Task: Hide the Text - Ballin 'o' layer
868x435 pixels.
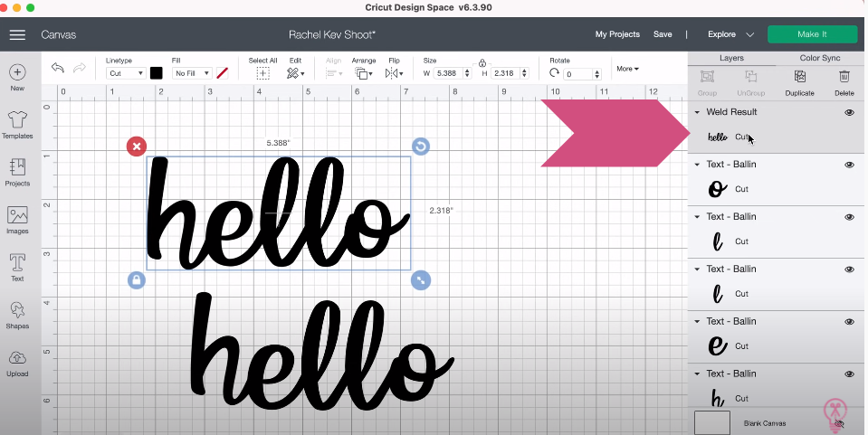Action: point(849,165)
